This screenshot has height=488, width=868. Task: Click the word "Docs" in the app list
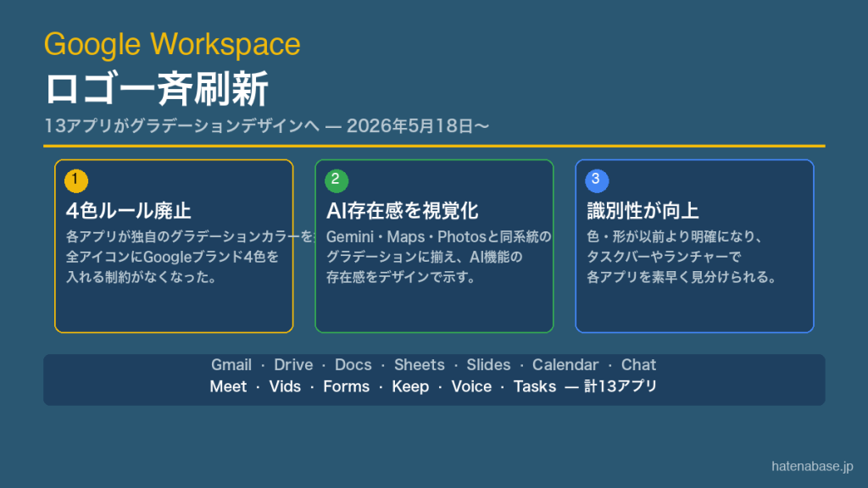tap(353, 364)
